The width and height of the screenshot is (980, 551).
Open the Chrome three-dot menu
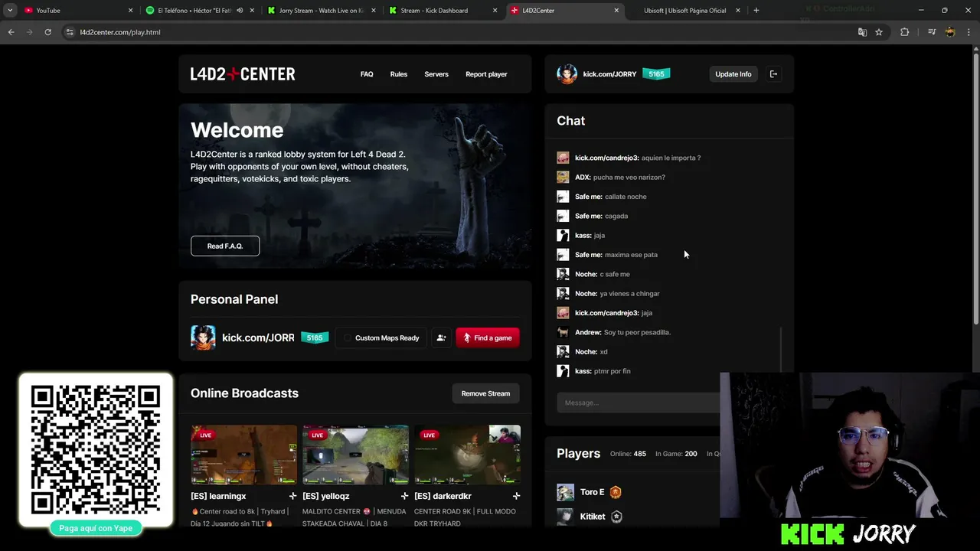coord(969,32)
